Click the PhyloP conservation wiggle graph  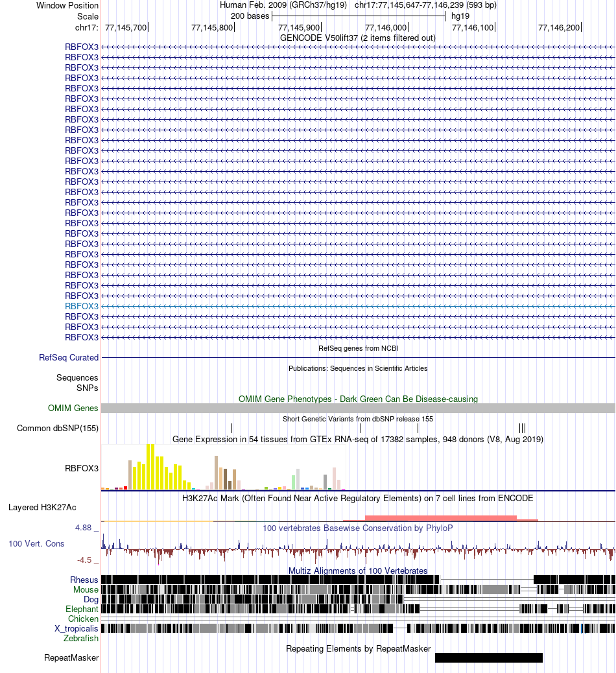pyautogui.click(x=358, y=548)
